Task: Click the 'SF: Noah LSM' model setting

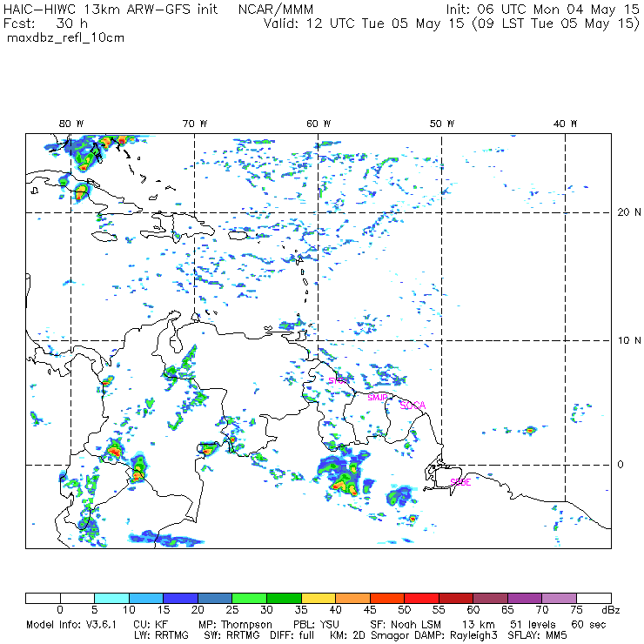Action: 406,625
